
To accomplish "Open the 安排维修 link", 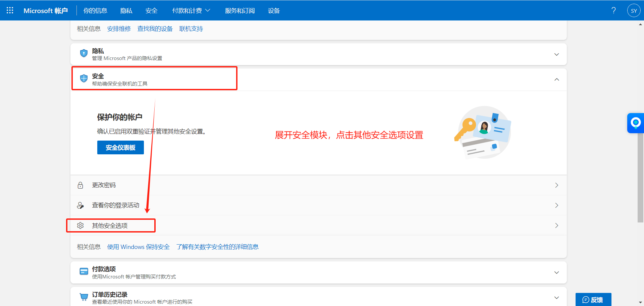I will 119,29.
